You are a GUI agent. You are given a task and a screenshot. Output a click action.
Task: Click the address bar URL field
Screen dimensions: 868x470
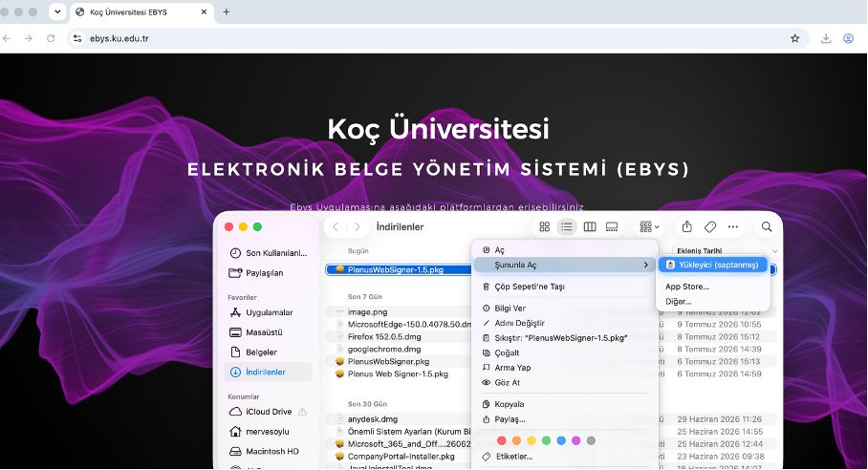(x=437, y=38)
